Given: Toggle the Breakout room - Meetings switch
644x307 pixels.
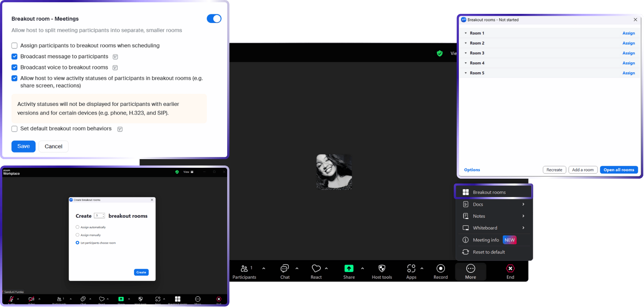Looking at the screenshot, I should pos(214,19).
